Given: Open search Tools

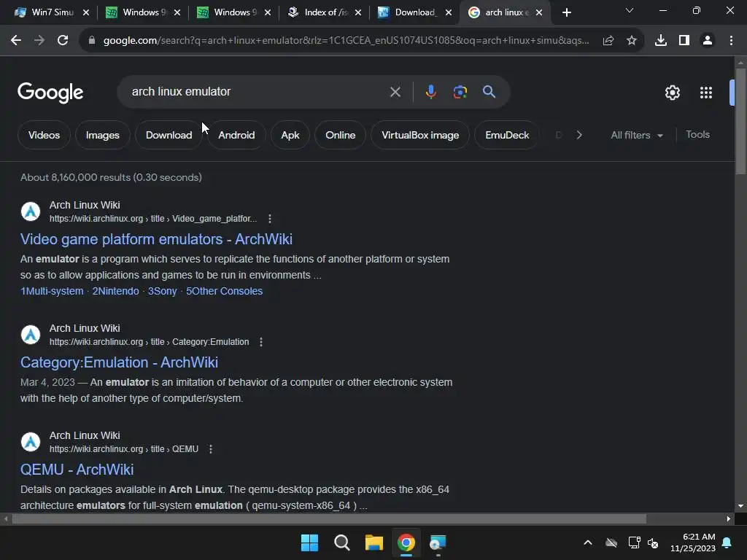Looking at the screenshot, I should click(x=697, y=135).
